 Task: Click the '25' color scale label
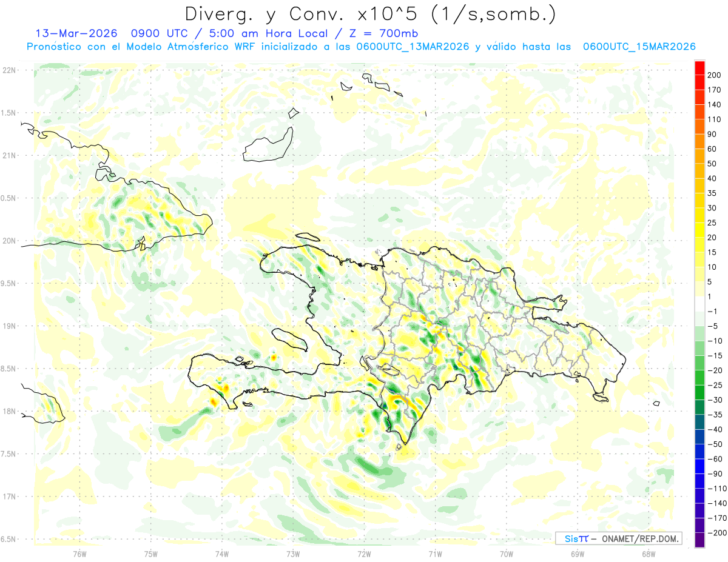(713, 223)
